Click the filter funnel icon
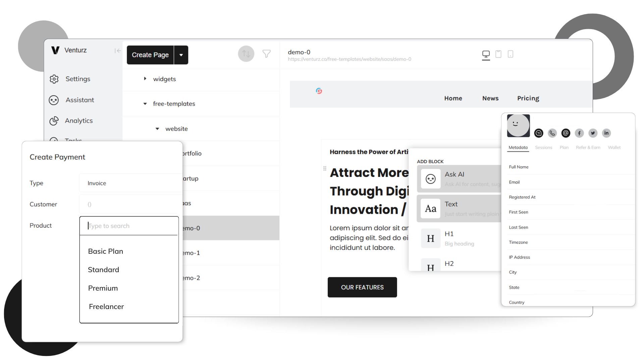 [x=266, y=54]
